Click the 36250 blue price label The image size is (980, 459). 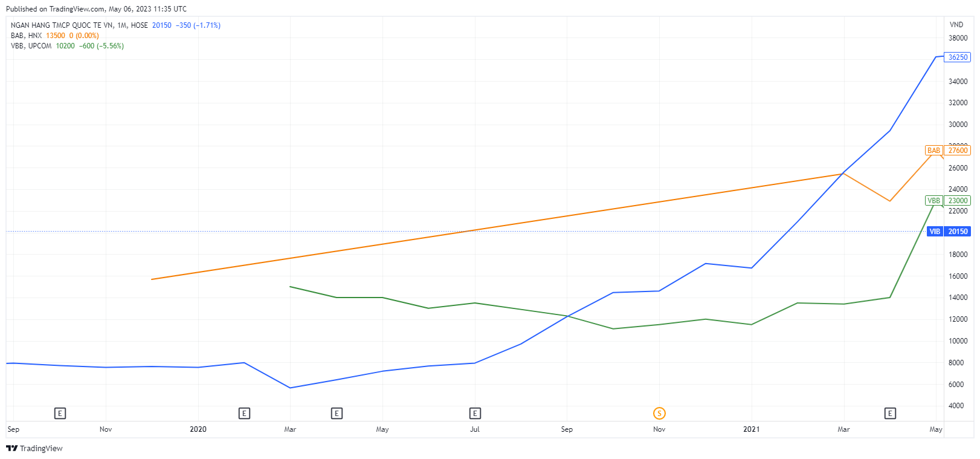pos(958,57)
